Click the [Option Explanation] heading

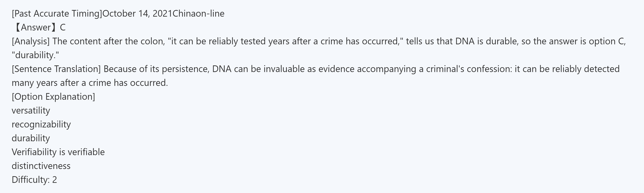53,97
